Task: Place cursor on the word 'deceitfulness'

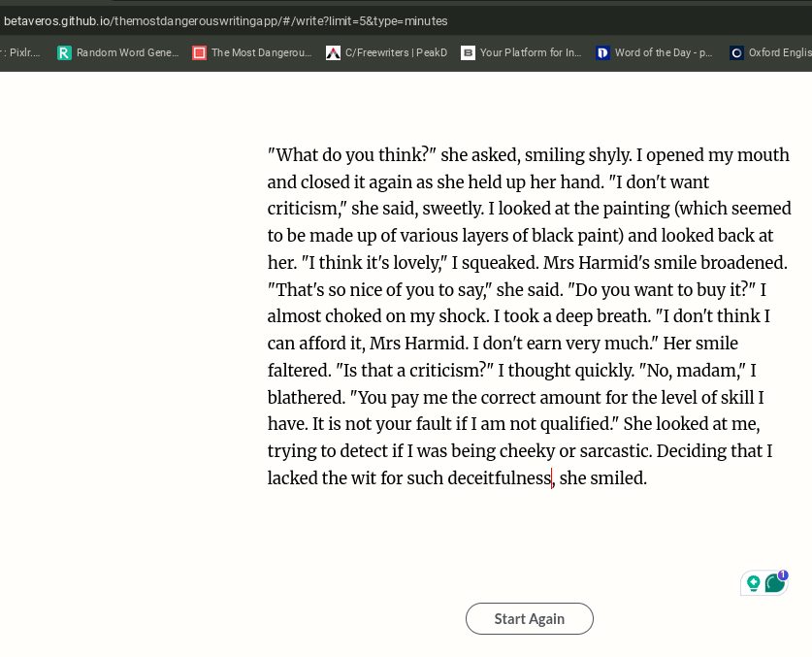Action: click(x=500, y=477)
